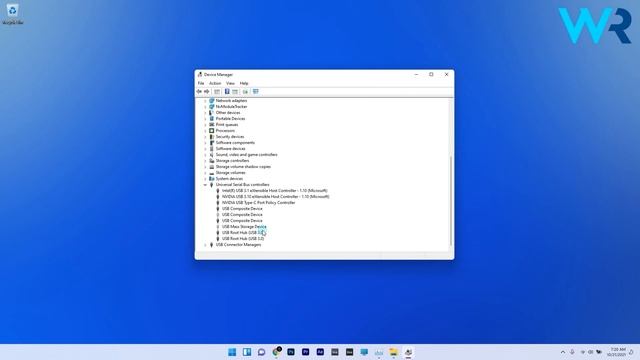Open Chrome from the taskbar

pyautogui.click(x=277, y=352)
